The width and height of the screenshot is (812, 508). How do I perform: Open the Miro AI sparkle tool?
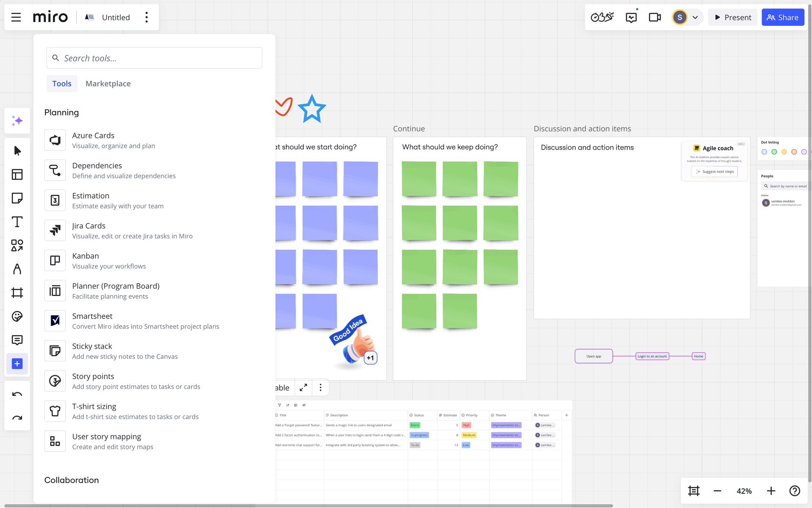(17, 121)
